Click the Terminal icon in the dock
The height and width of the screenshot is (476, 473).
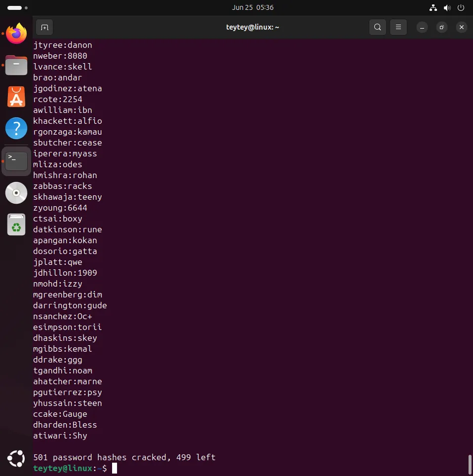click(16, 161)
